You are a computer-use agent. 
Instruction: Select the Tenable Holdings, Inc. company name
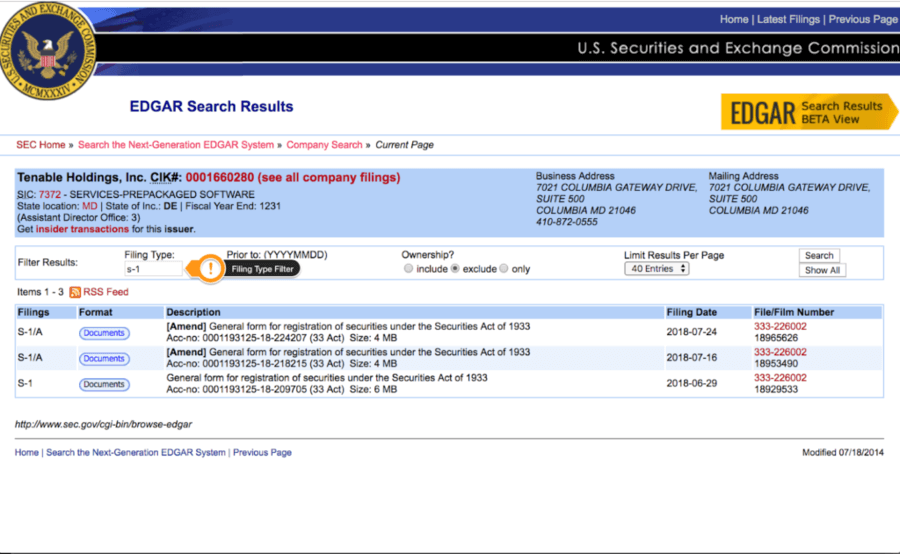[82, 177]
